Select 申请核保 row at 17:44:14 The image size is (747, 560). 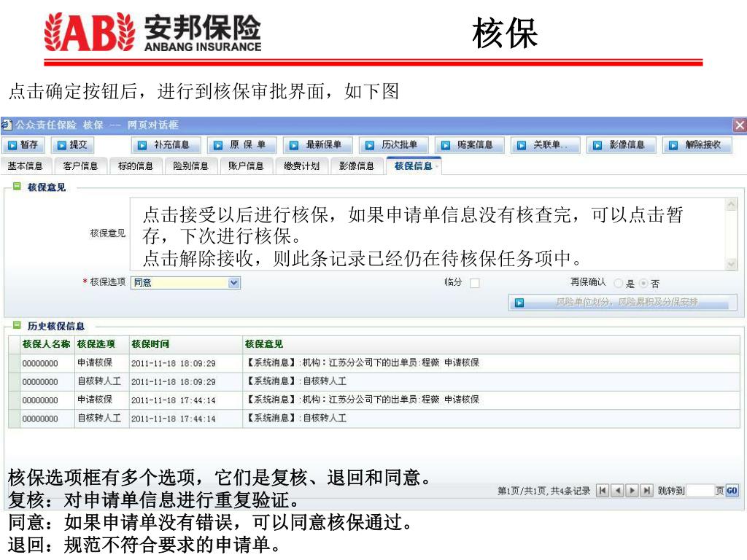tap(374, 400)
